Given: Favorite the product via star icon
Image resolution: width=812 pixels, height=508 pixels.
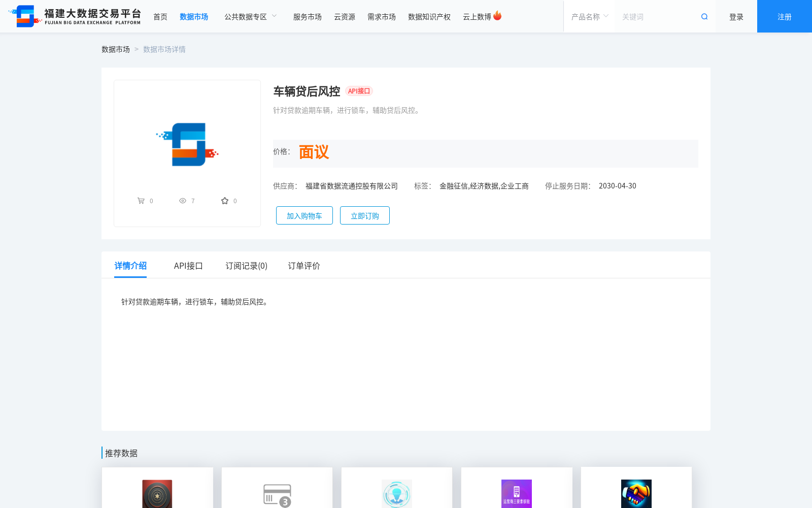Looking at the screenshot, I should point(225,201).
